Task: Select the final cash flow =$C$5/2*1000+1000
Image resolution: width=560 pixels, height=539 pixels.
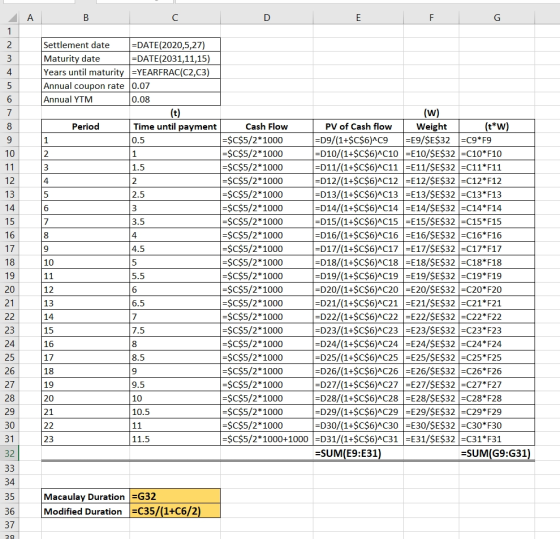Action: (267, 439)
